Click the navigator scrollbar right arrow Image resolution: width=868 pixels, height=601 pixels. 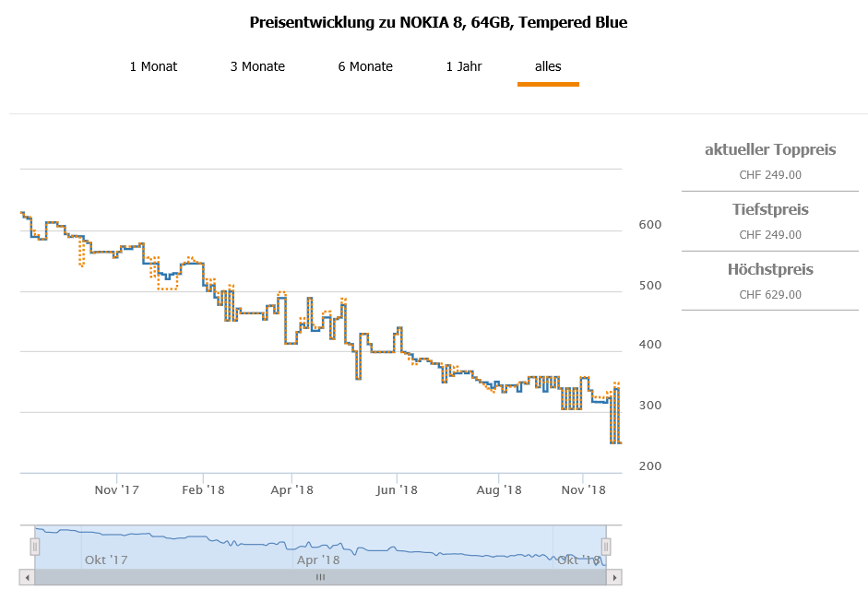pyautogui.click(x=615, y=577)
